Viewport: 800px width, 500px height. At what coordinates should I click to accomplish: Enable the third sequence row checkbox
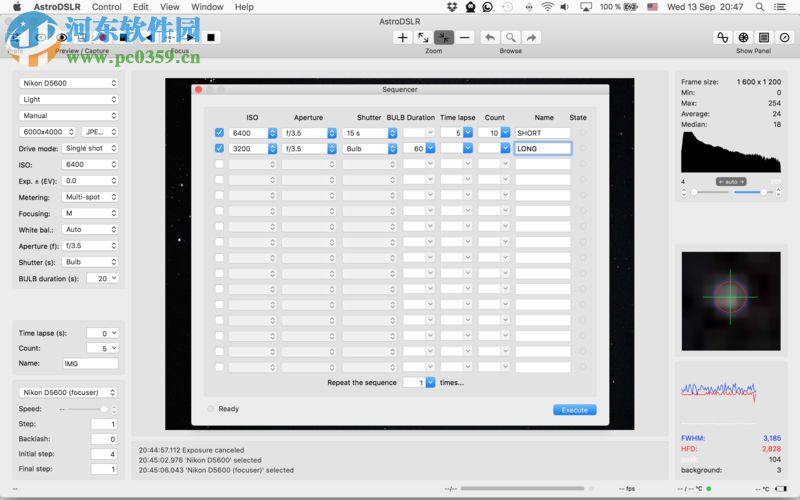(219, 164)
